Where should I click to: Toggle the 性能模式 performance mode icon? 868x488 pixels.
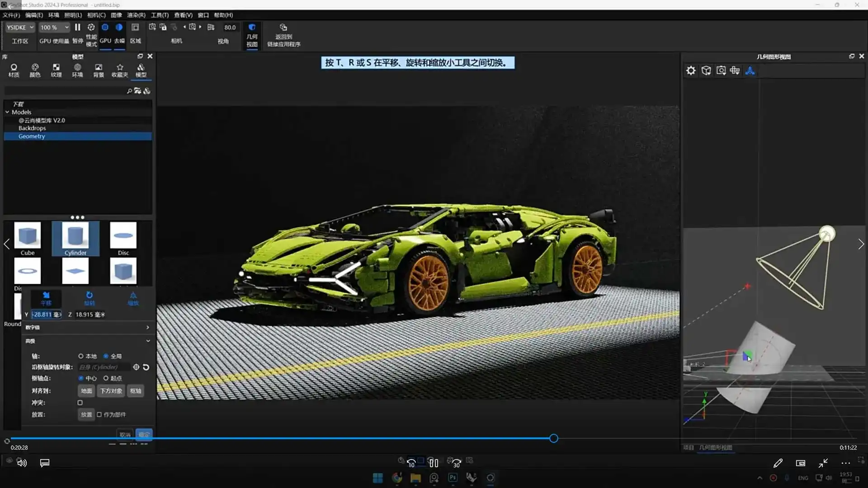click(91, 28)
